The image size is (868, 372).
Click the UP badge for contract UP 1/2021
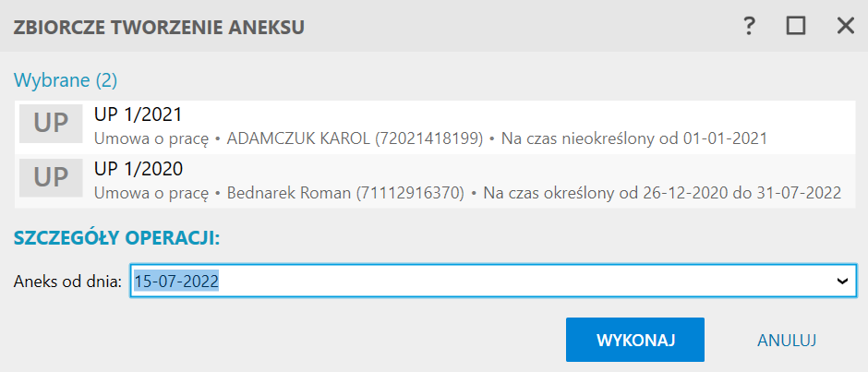coord(52,125)
